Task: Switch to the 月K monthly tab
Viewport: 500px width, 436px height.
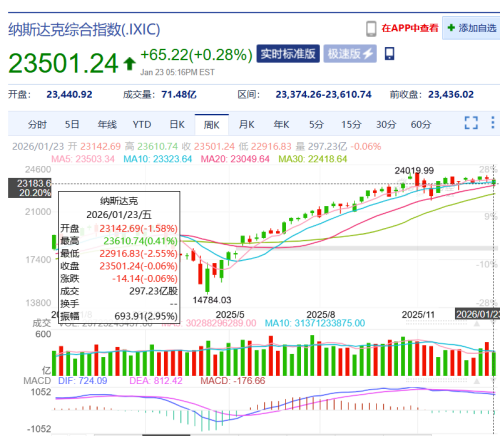Action: [x=247, y=125]
